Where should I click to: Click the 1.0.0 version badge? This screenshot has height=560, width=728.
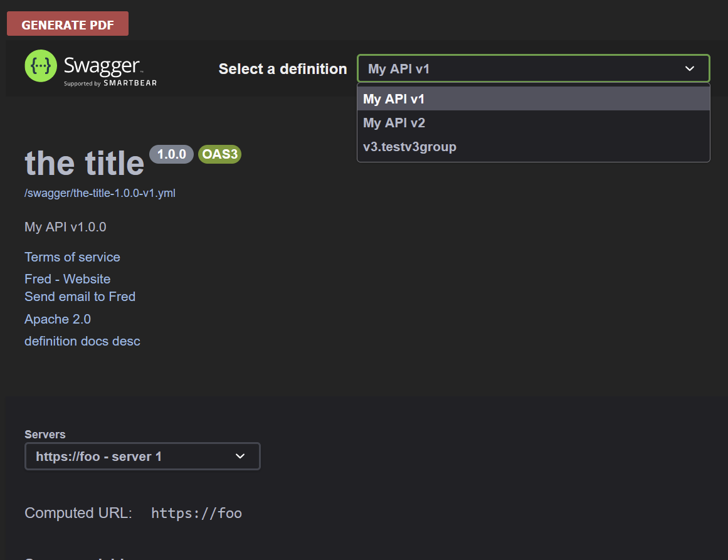tap(171, 154)
